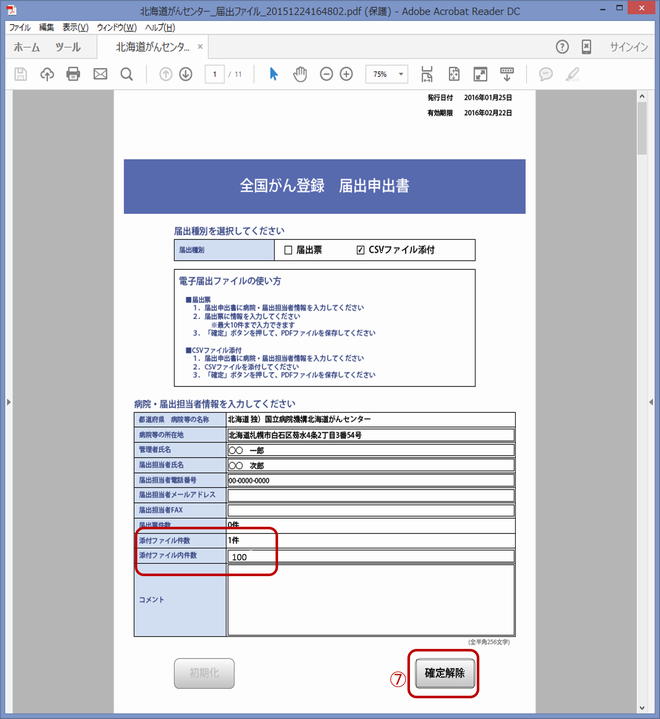Expand the left navigation pane arrow
The image size is (660, 719).
click(8, 402)
